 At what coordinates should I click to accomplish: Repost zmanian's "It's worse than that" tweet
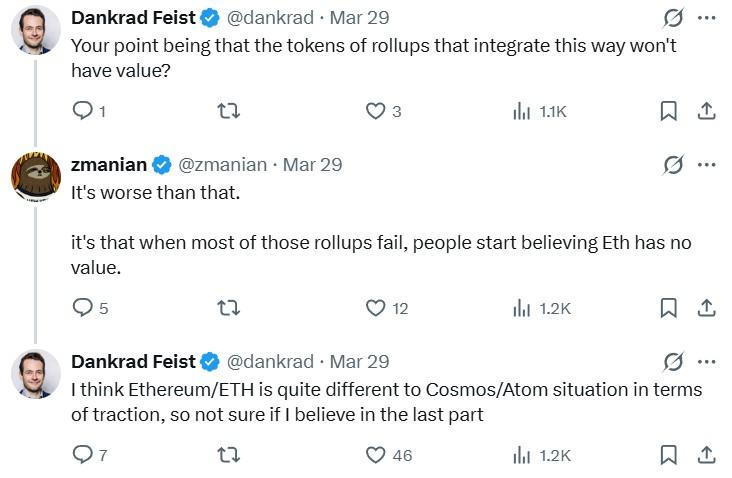tap(228, 308)
